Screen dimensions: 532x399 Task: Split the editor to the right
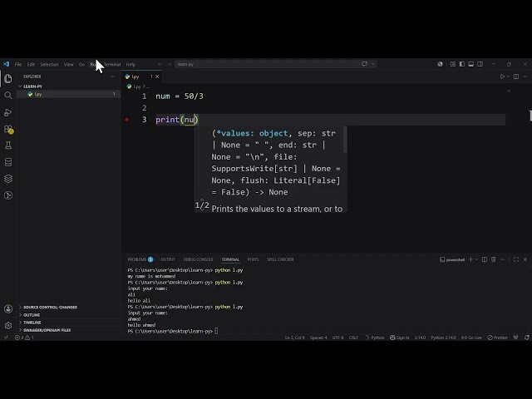point(516,76)
